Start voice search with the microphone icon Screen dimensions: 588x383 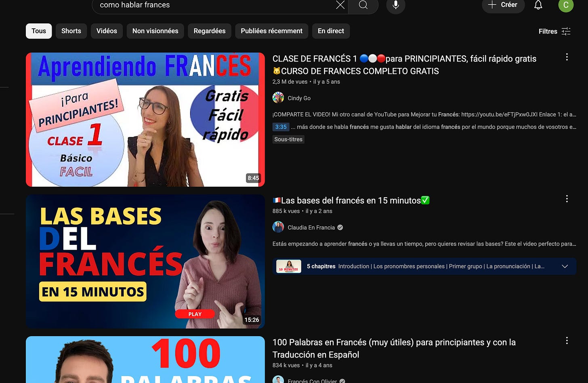[396, 5]
